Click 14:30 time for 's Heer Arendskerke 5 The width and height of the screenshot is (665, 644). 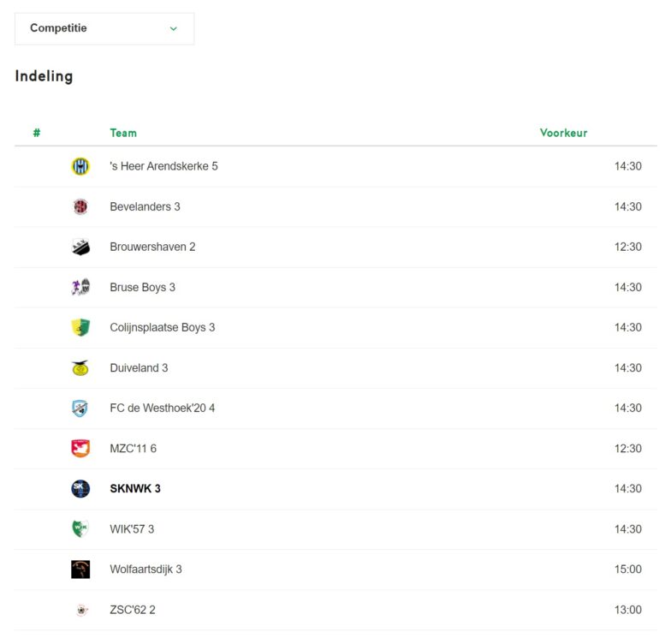coord(628,166)
